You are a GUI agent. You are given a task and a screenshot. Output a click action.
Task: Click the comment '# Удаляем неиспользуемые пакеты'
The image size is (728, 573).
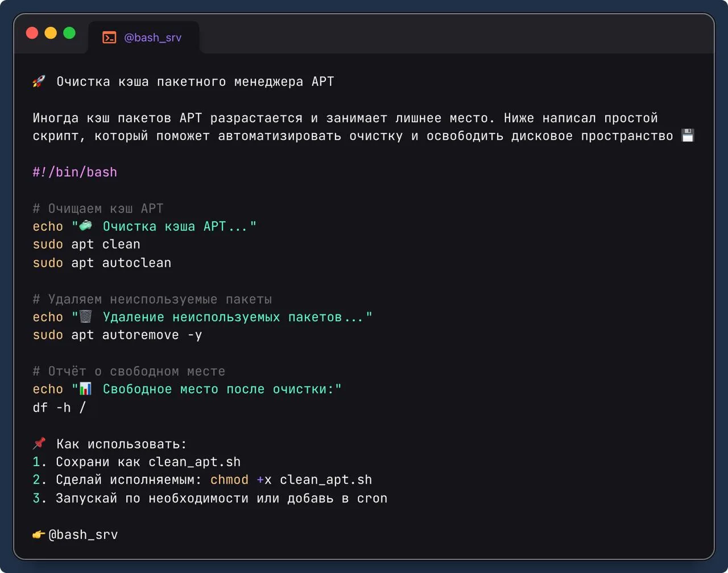tap(152, 299)
